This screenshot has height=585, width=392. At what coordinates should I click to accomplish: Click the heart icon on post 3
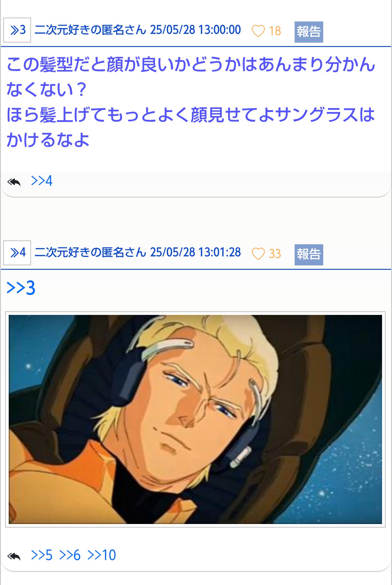(258, 31)
